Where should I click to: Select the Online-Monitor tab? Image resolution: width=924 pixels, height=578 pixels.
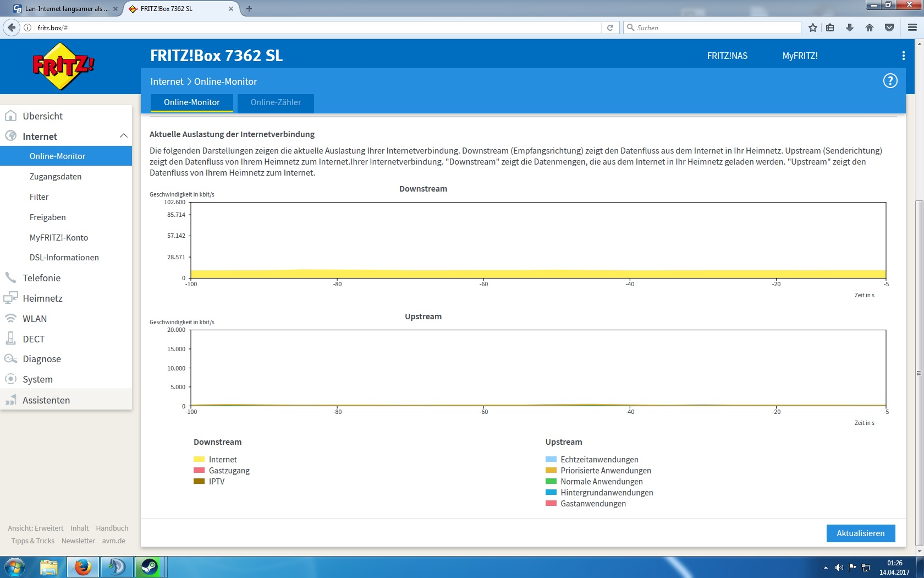pyautogui.click(x=191, y=103)
